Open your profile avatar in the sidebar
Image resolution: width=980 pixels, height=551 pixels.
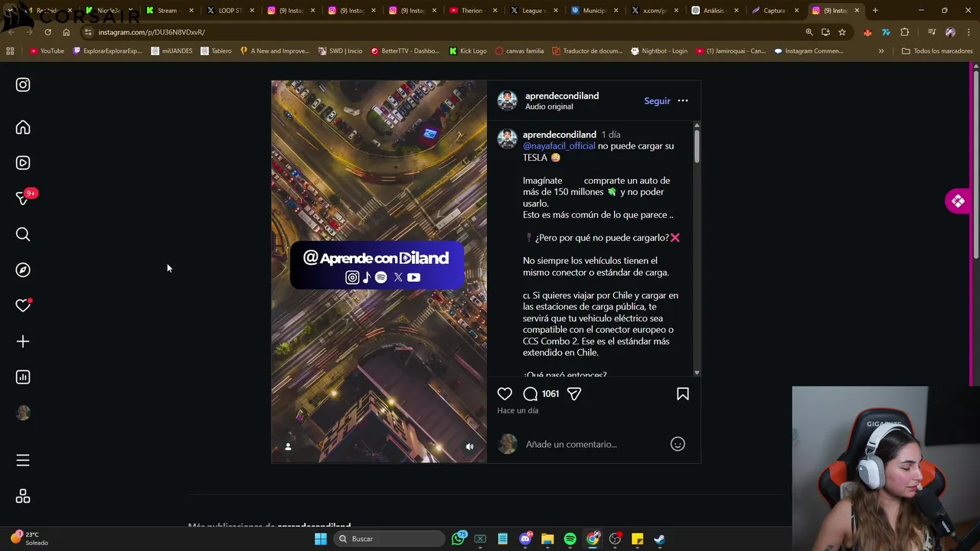23,413
